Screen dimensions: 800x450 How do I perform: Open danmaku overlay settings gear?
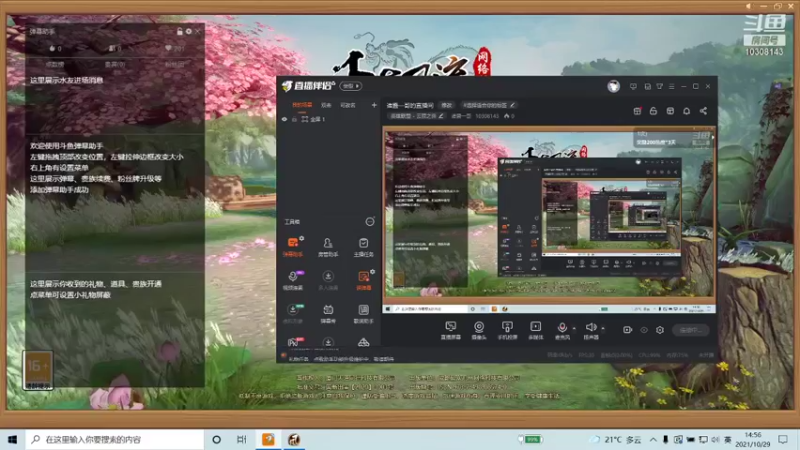[x=189, y=32]
